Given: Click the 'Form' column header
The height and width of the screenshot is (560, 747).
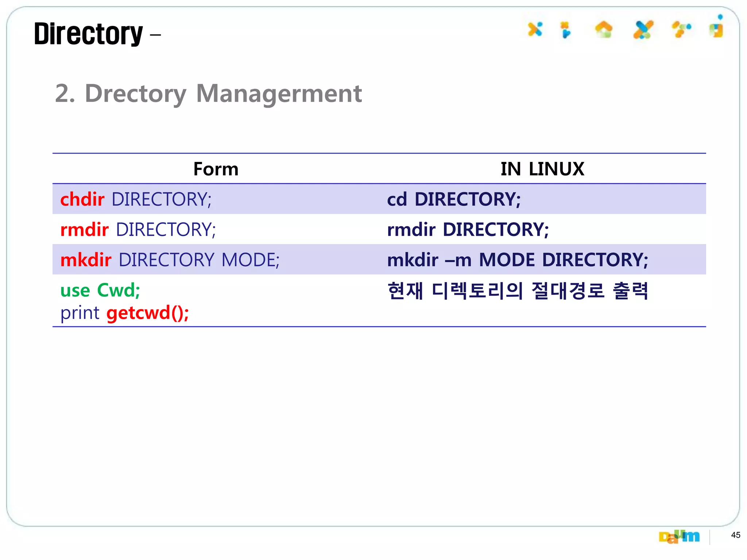Looking at the screenshot, I should (216, 169).
